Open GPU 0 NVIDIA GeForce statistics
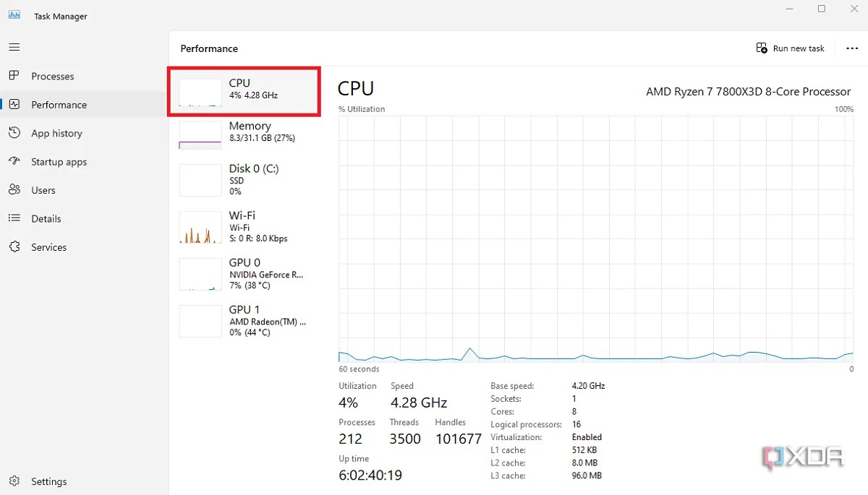This screenshot has height=495, width=868. (x=246, y=273)
